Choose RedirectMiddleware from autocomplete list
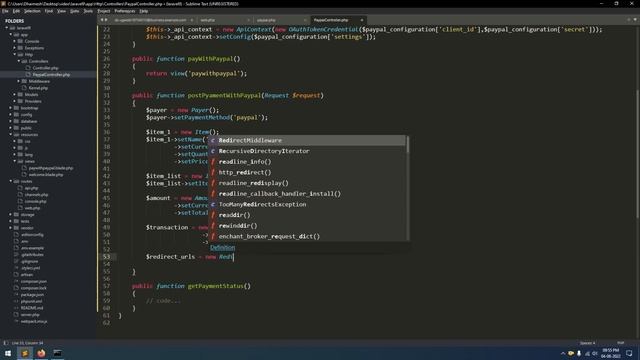Viewport: 640px width, 360px height. pyautogui.click(x=307, y=140)
